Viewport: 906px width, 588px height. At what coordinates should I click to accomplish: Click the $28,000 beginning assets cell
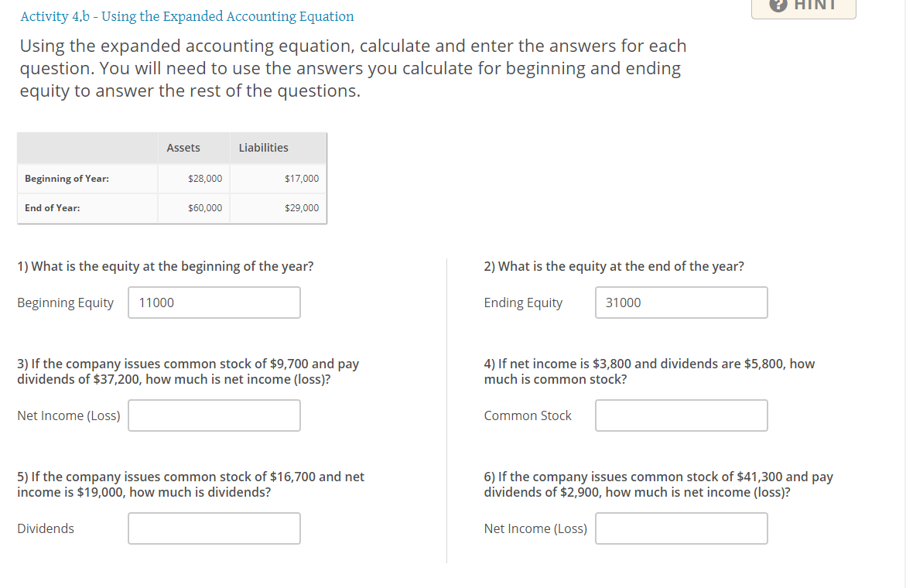pos(206,178)
